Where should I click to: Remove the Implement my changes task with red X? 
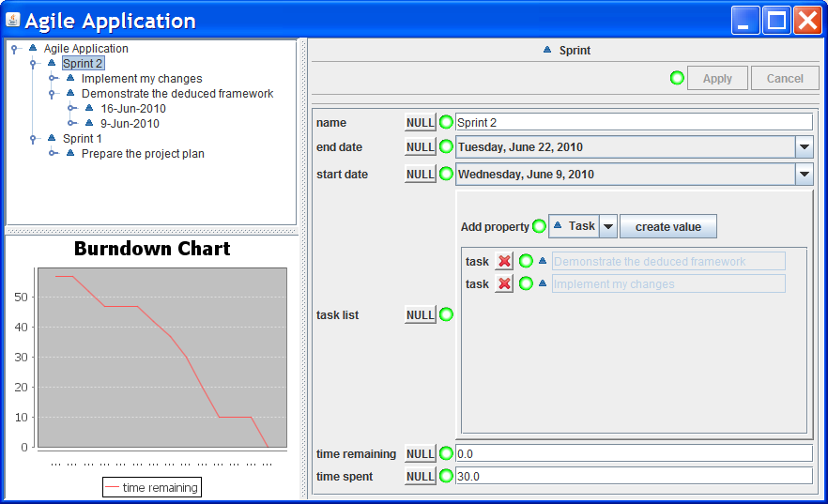504,283
